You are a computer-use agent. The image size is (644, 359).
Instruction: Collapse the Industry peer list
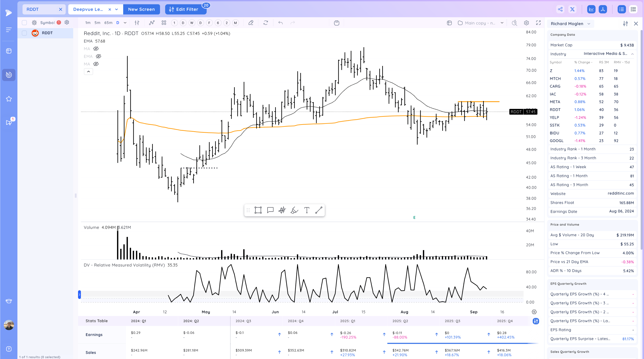632,54
